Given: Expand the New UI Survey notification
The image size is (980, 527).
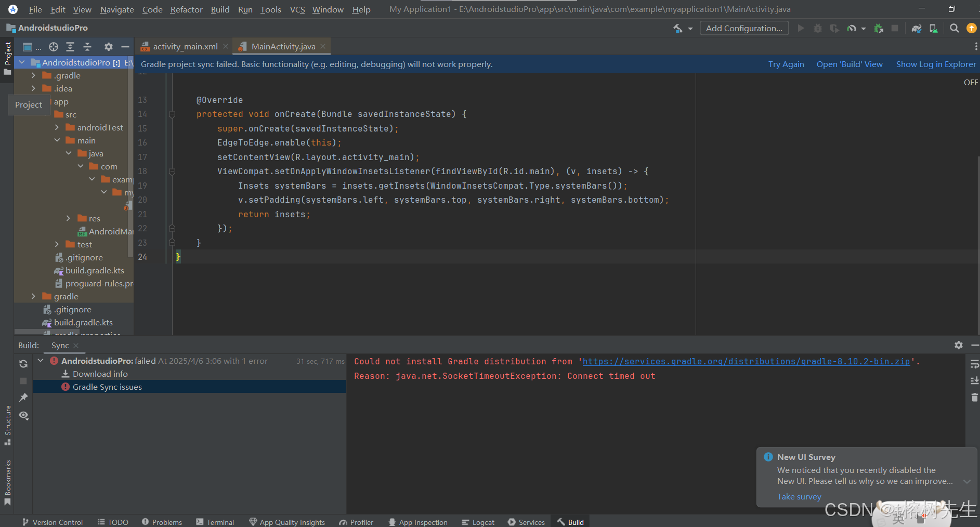Looking at the screenshot, I should click(x=967, y=481).
